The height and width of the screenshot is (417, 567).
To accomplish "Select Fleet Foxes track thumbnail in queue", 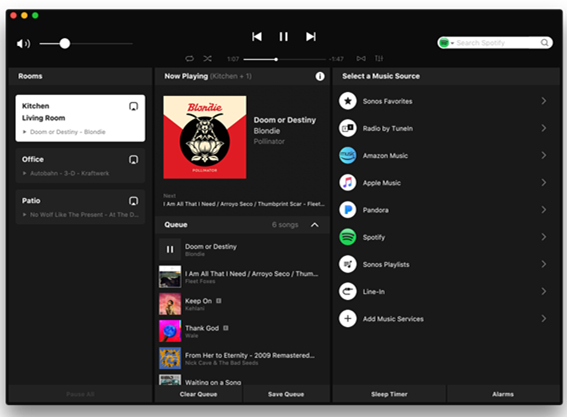I will (x=170, y=277).
